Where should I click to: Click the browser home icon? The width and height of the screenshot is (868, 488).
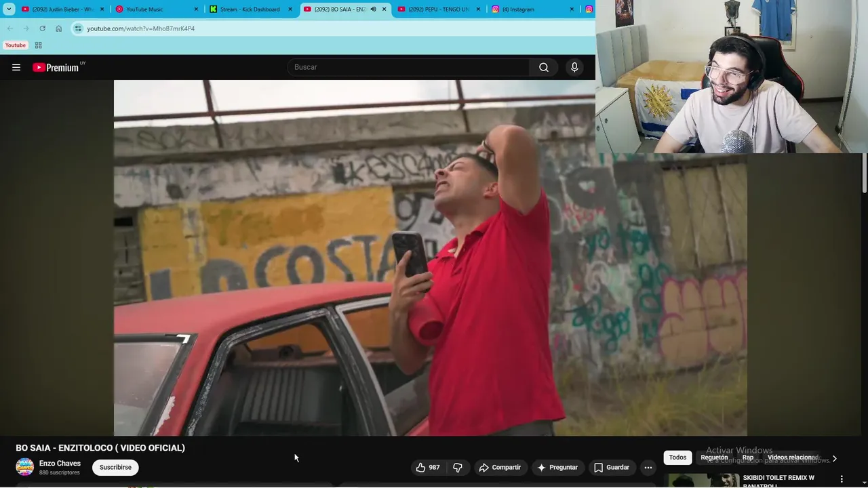pyautogui.click(x=58, y=28)
